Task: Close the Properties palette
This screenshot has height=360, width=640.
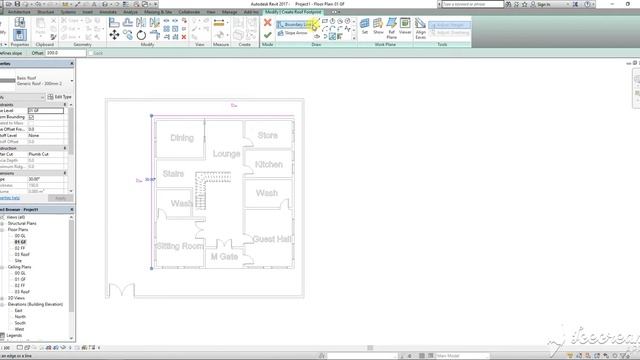Action: pos(72,64)
